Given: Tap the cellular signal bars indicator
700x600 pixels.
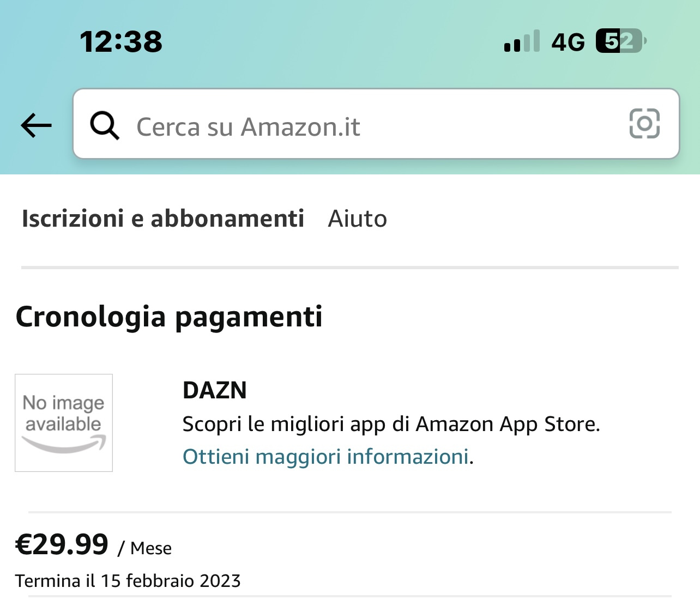Looking at the screenshot, I should [522, 41].
